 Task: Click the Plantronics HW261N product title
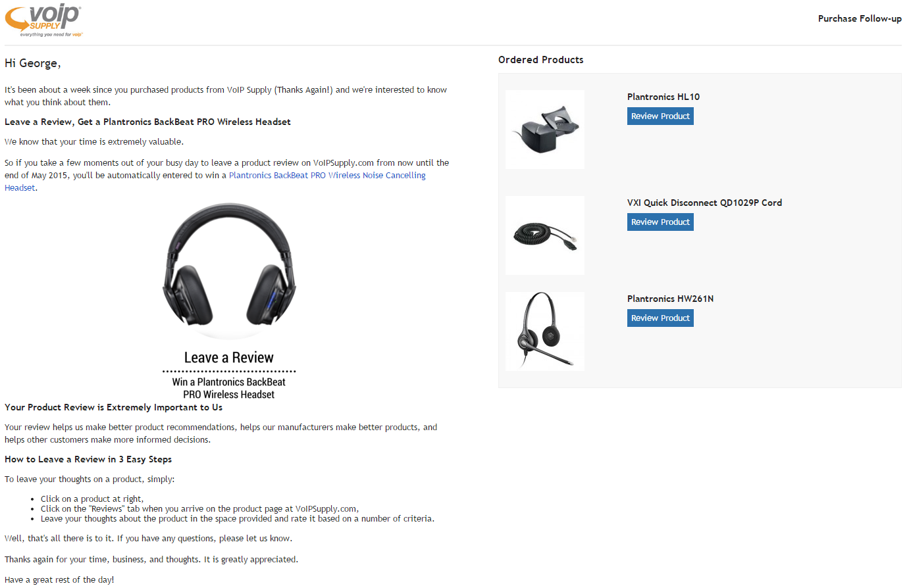(x=670, y=299)
